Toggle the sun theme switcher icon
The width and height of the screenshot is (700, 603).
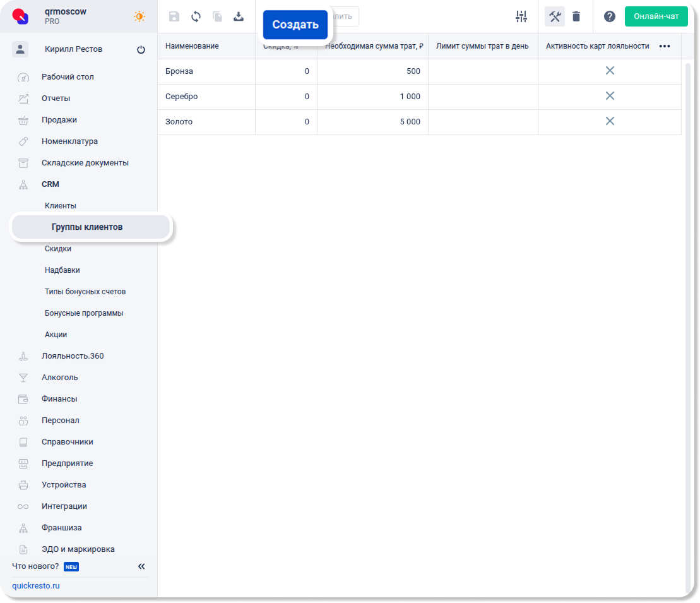(139, 16)
